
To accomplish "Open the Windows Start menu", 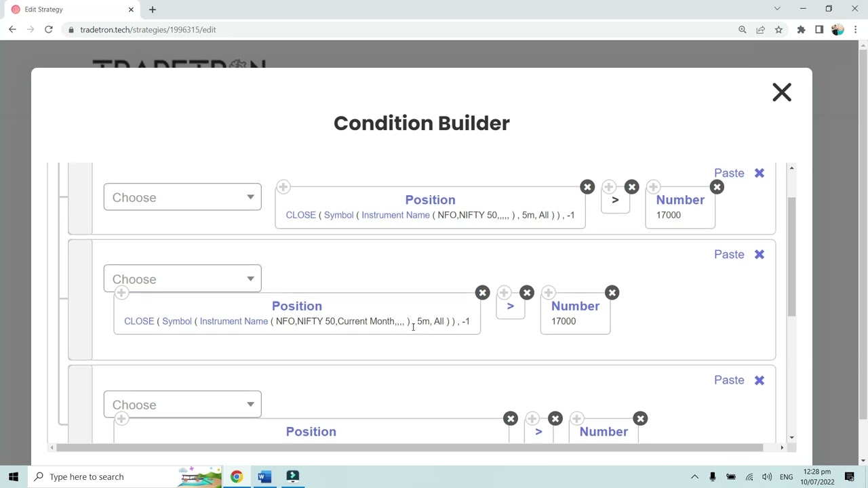I will 14,476.
